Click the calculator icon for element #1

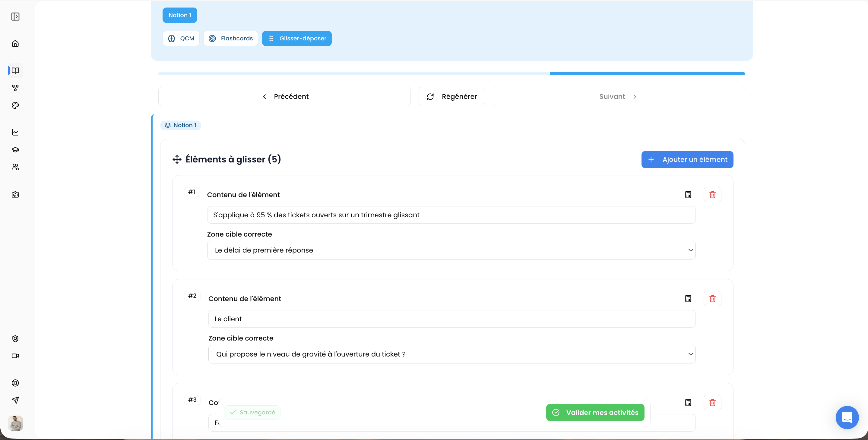(688, 195)
